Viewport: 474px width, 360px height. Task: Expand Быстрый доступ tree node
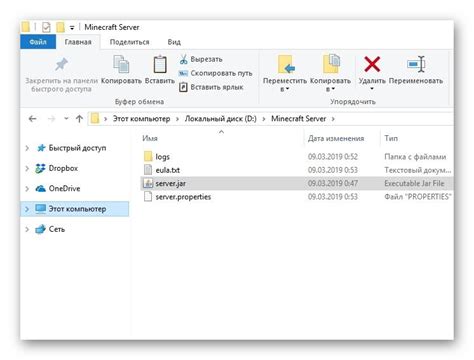point(27,148)
